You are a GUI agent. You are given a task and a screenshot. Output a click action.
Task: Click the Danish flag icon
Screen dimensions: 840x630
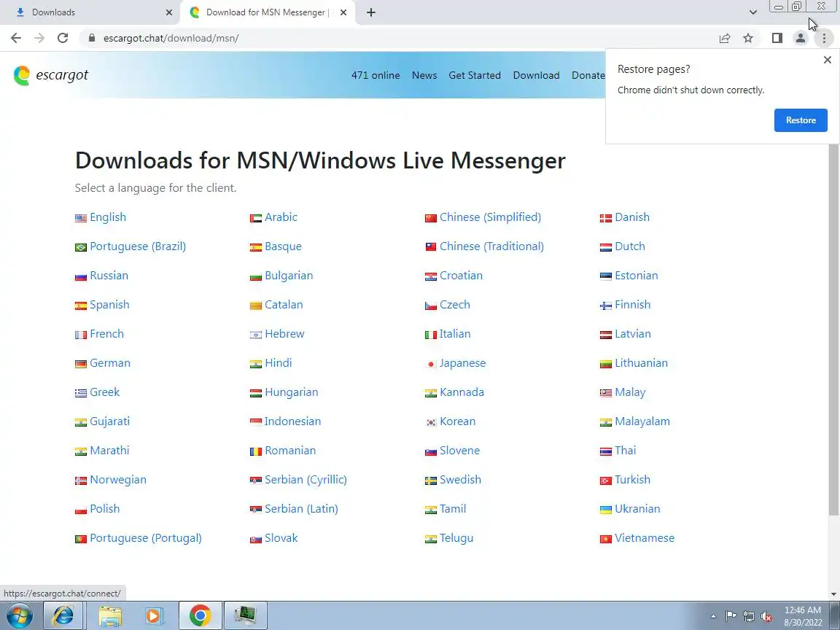tap(606, 218)
